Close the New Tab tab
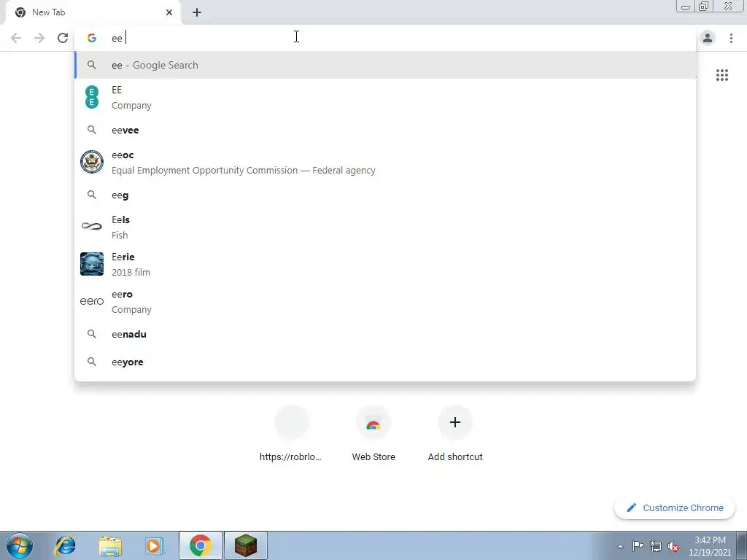The width and height of the screenshot is (747, 560). pos(169,12)
